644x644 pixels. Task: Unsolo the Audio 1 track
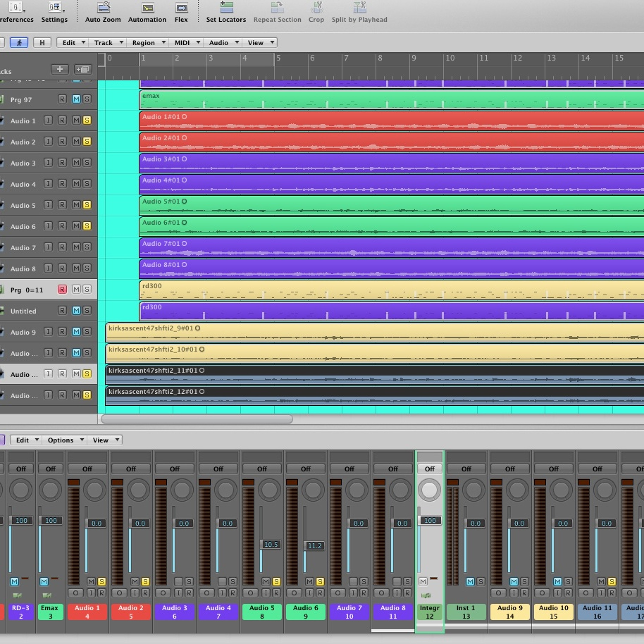tap(87, 120)
